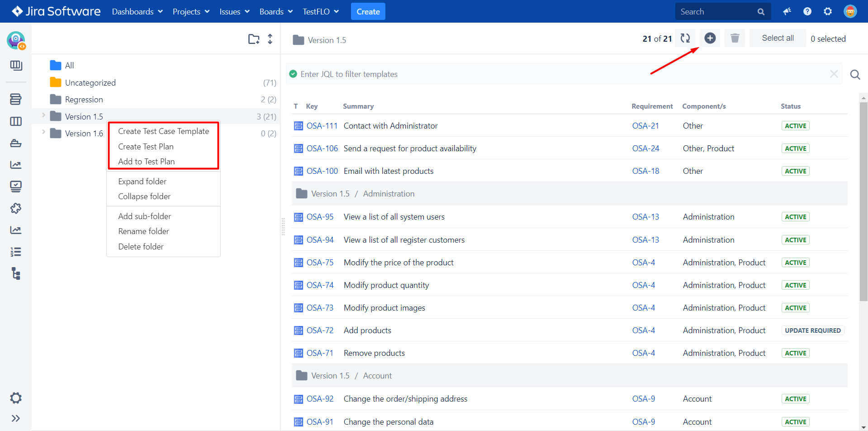Click the Select all button

(x=778, y=38)
